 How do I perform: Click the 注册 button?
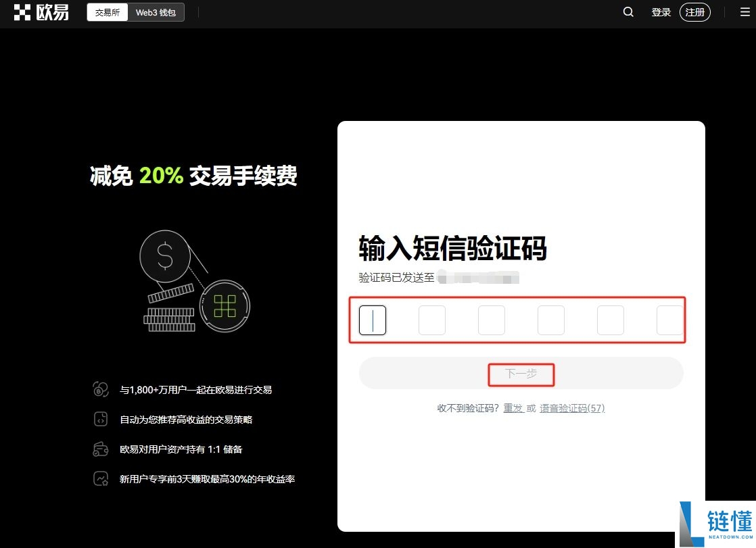694,11
